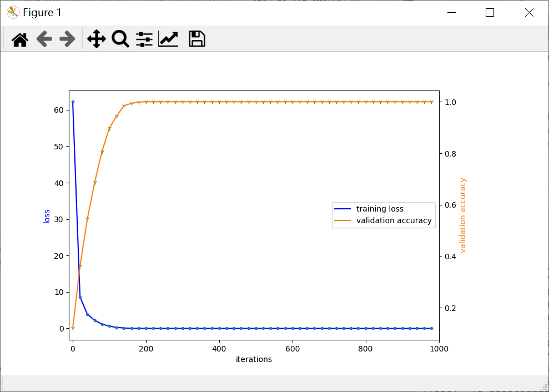Reset plot to original Home view
549x392 pixels.
pyautogui.click(x=20, y=39)
